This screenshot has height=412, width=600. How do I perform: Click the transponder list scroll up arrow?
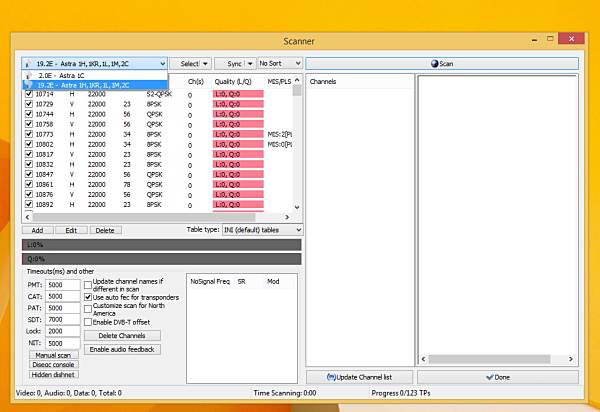click(297, 80)
